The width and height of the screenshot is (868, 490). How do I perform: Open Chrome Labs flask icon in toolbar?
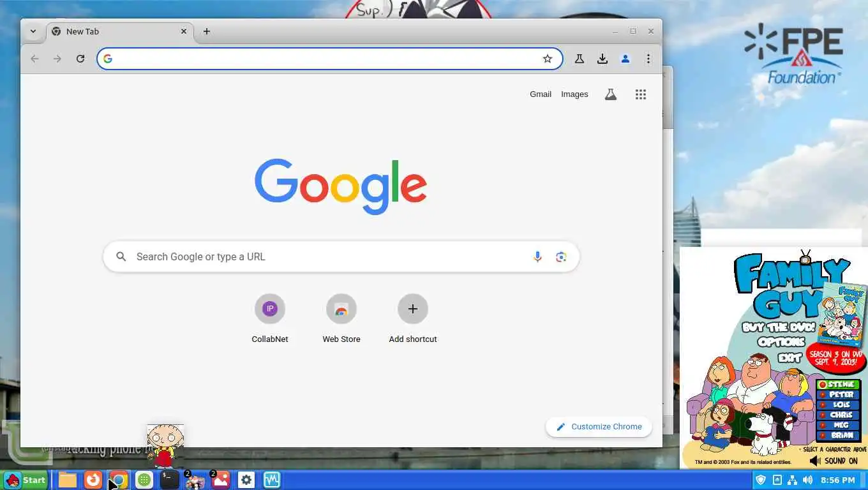580,59
